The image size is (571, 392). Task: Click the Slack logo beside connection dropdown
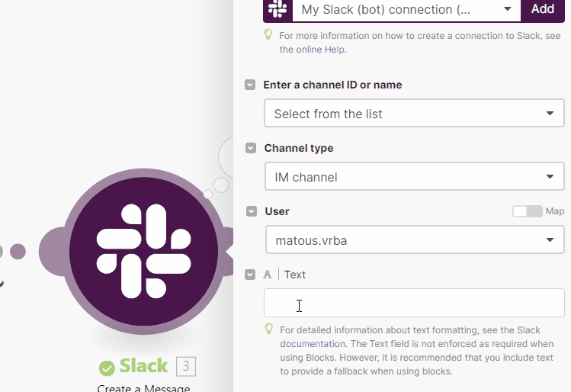pos(277,9)
